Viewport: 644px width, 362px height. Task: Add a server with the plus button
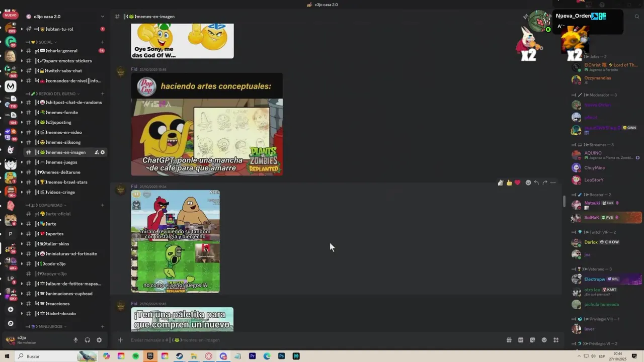point(11,309)
